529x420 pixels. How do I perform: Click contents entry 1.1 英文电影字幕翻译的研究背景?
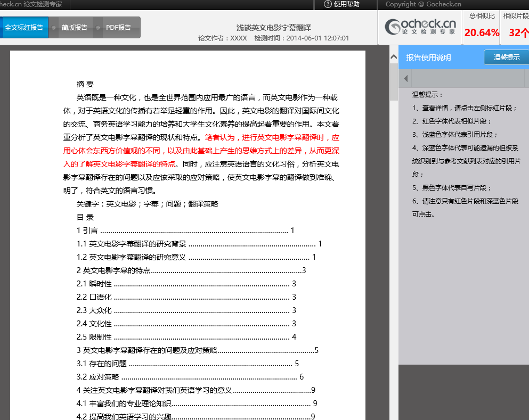pos(199,244)
